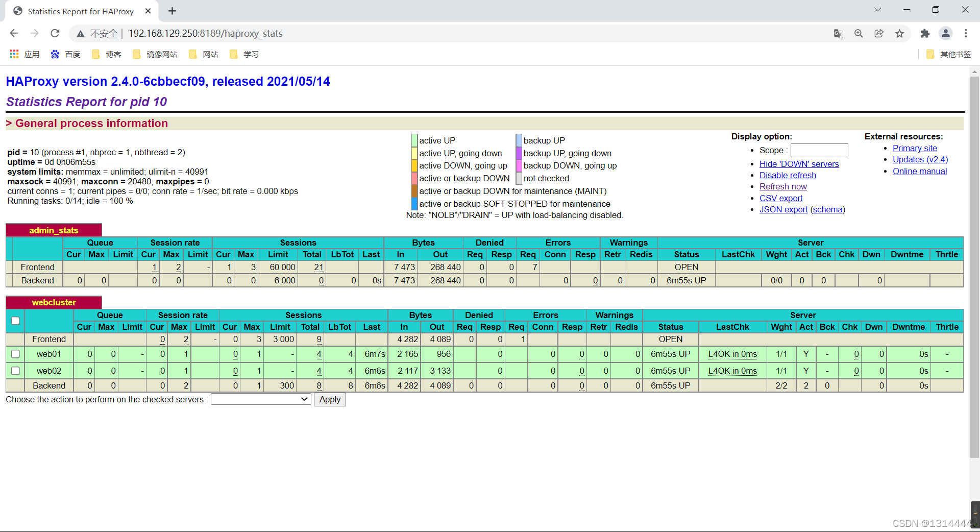
Task: Click the webcluster proxy title
Action: click(54, 302)
